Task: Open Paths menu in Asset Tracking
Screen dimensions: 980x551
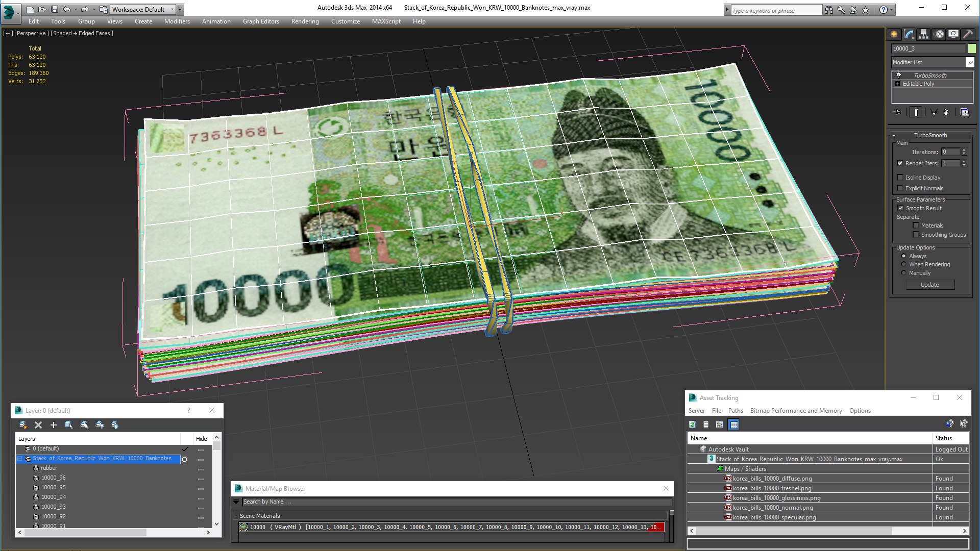Action: [x=736, y=411]
